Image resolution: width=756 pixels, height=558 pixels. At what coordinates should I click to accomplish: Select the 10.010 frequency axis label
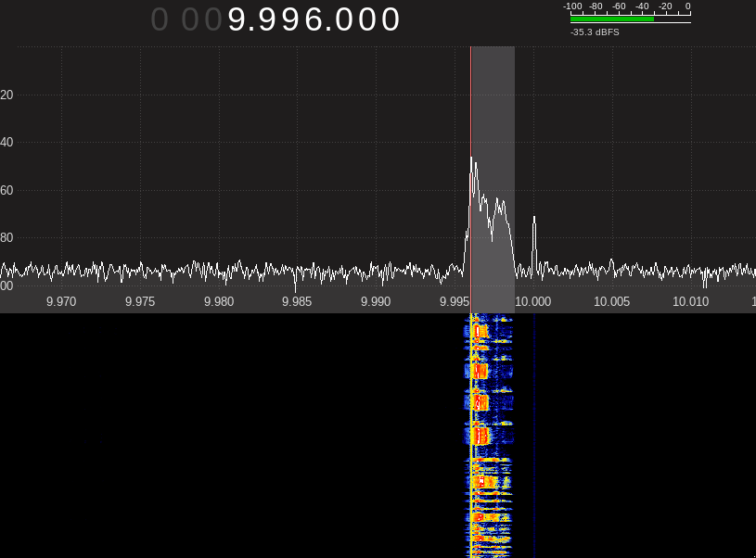tap(690, 301)
